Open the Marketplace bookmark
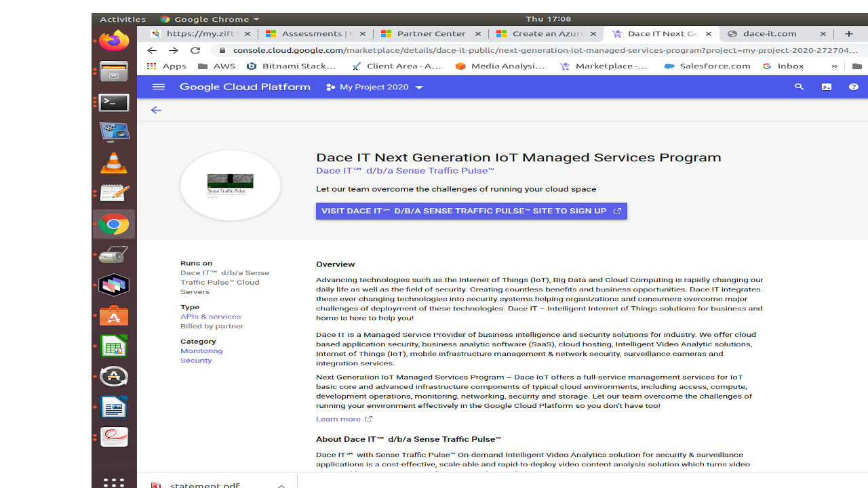The width and height of the screenshot is (868, 488). click(605, 66)
